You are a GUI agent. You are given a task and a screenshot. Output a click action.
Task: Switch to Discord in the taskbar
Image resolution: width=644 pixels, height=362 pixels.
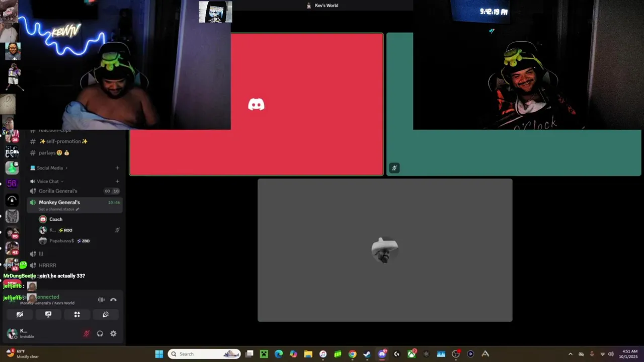click(x=382, y=354)
